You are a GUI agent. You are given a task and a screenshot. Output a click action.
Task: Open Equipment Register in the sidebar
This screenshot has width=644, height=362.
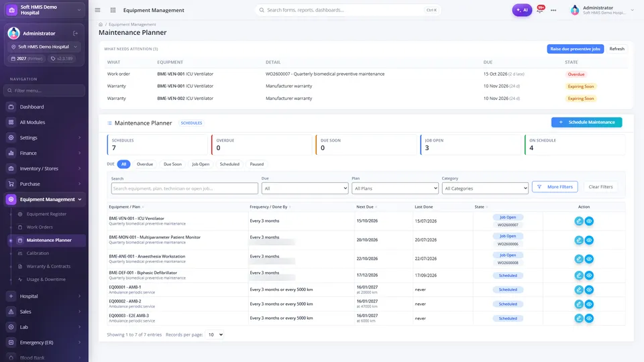46,215
